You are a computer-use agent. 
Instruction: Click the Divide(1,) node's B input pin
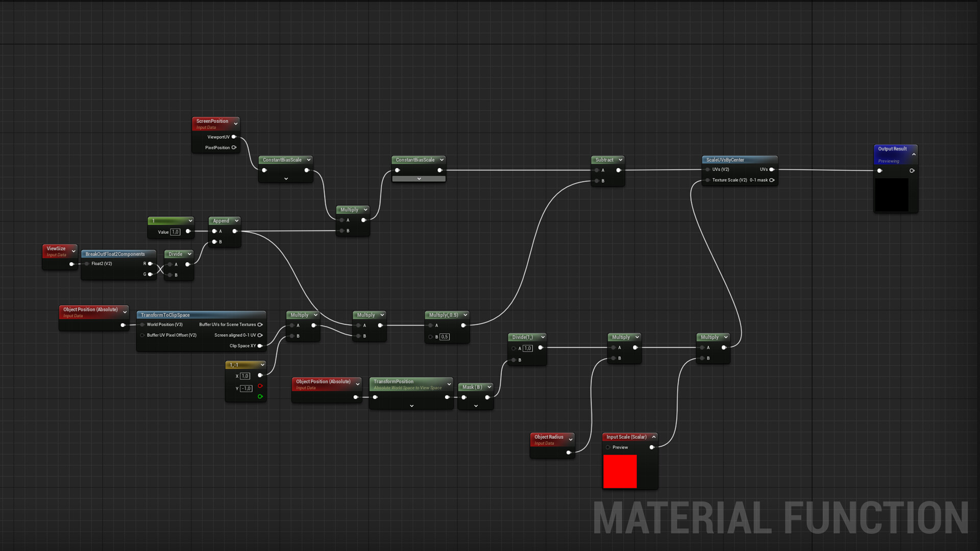(x=513, y=360)
